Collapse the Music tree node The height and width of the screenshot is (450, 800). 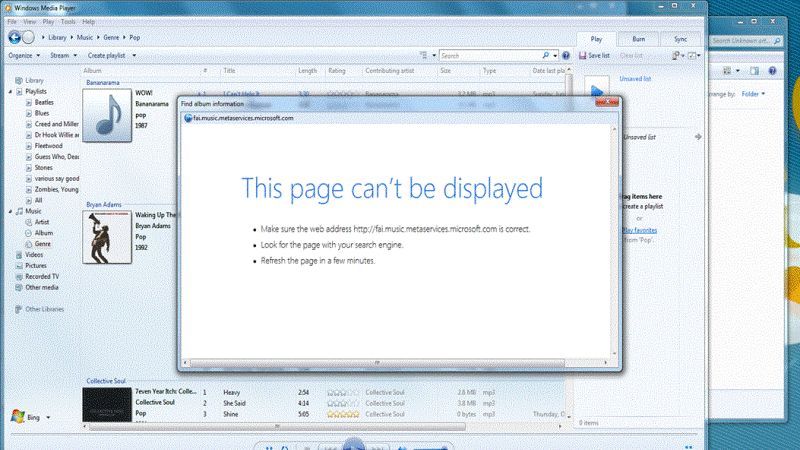[x=10, y=211]
